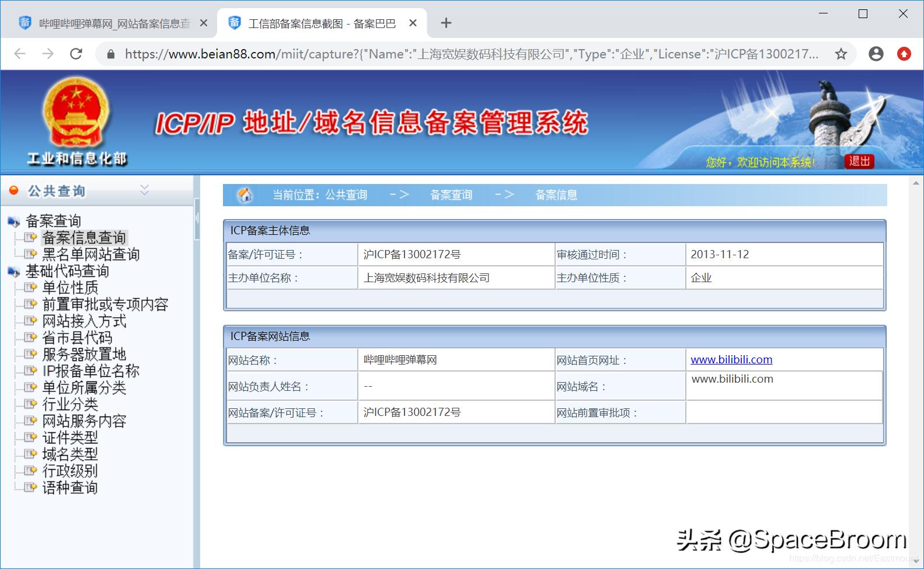Click the address bar URL field
The height and width of the screenshot is (569, 924).
[x=471, y=54]
